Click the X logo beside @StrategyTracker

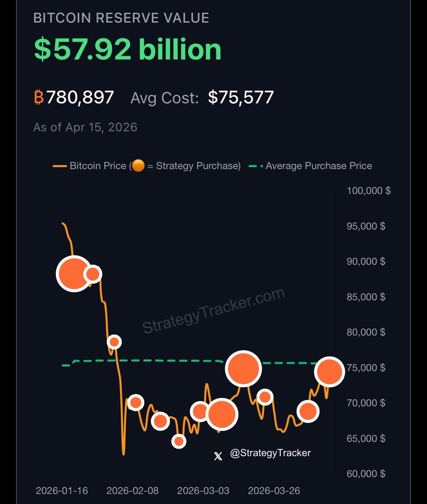click(218, 456)
